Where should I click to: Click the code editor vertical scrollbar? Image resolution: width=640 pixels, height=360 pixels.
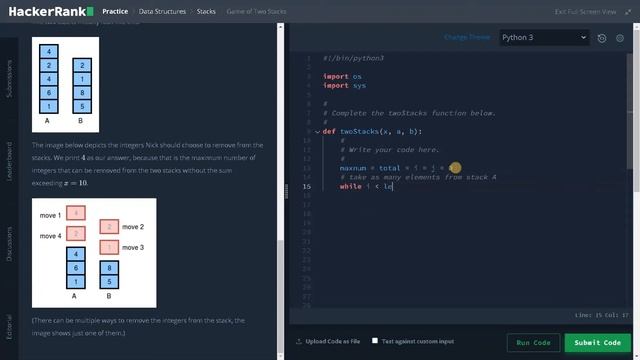[629, 110]
